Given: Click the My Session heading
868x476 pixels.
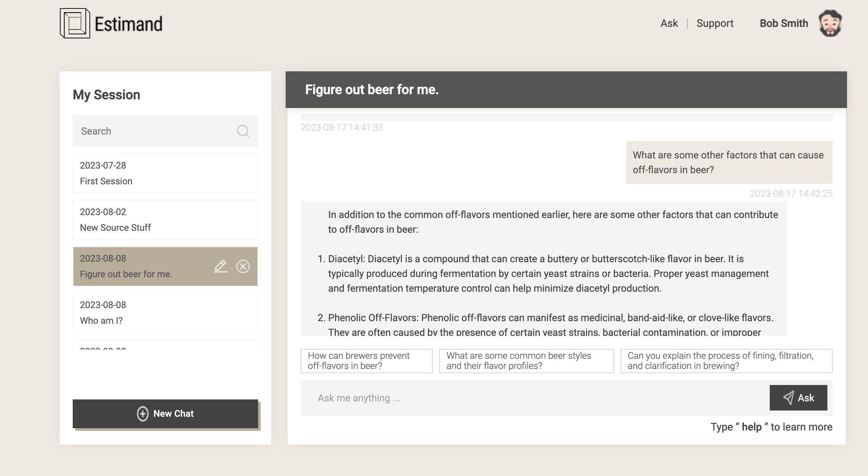Looking at the screenshot, I should pyautogui.click(x=106, y=95).
